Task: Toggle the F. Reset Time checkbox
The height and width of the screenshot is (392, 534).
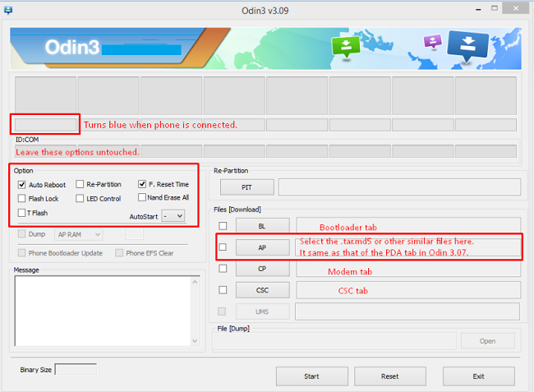Action: 142,184
